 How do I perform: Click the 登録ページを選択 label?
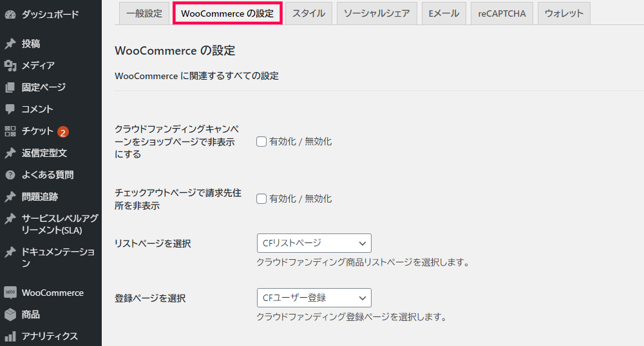pyautogui.click(x=150, y=298)
